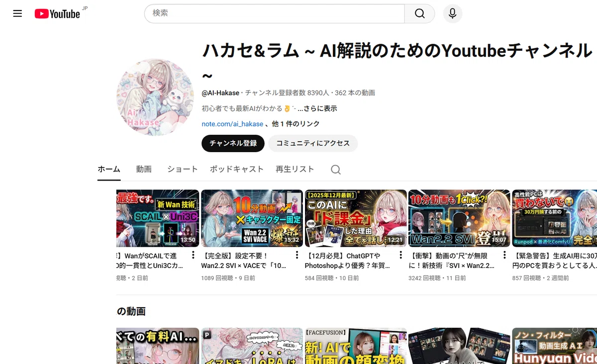Open 【12月必見】ChatGPTや video title

coord(347,261)
